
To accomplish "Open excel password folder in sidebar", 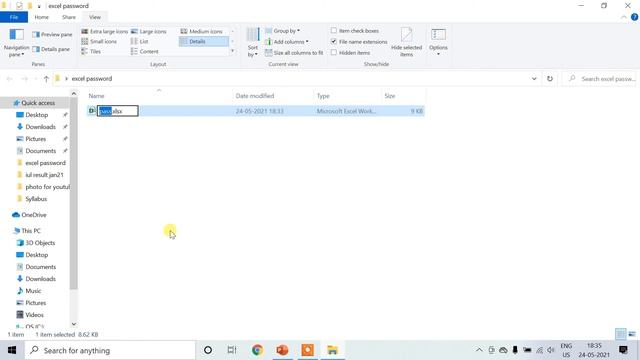I will point(45,163).
